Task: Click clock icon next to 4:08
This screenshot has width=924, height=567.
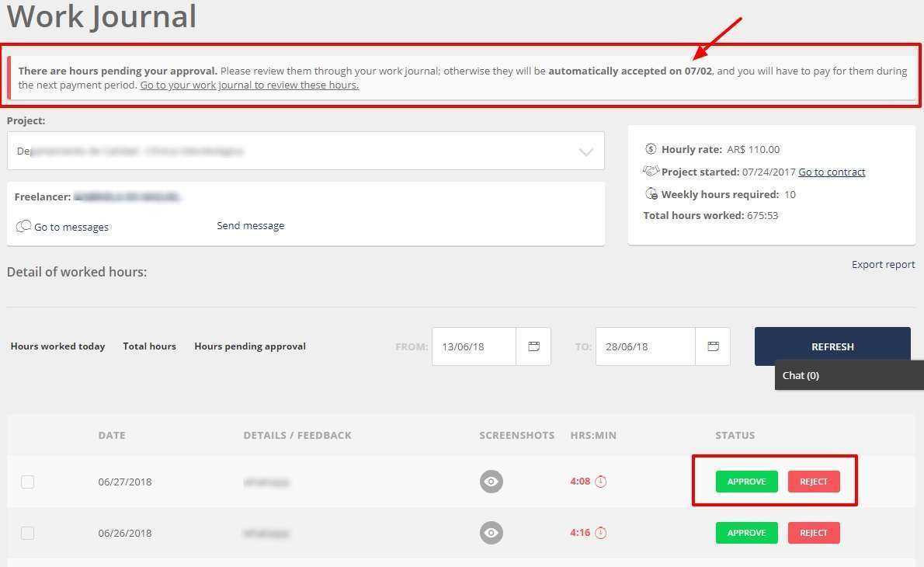Action: 600,482
